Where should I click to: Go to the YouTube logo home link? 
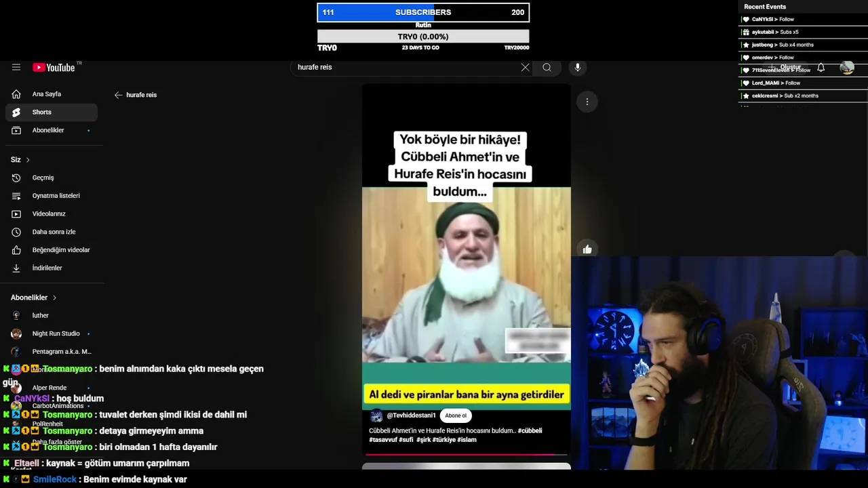(x=54, y=67)
